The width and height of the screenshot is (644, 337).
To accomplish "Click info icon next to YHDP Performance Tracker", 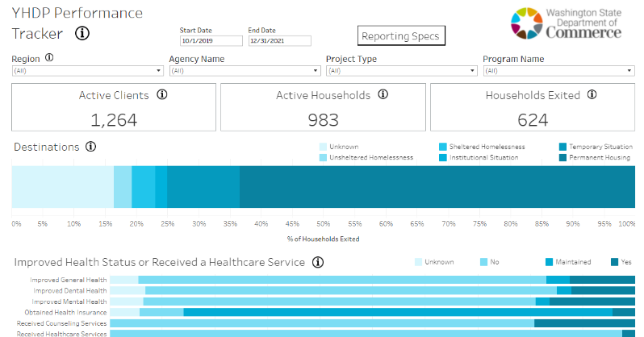I will (82, 34).
